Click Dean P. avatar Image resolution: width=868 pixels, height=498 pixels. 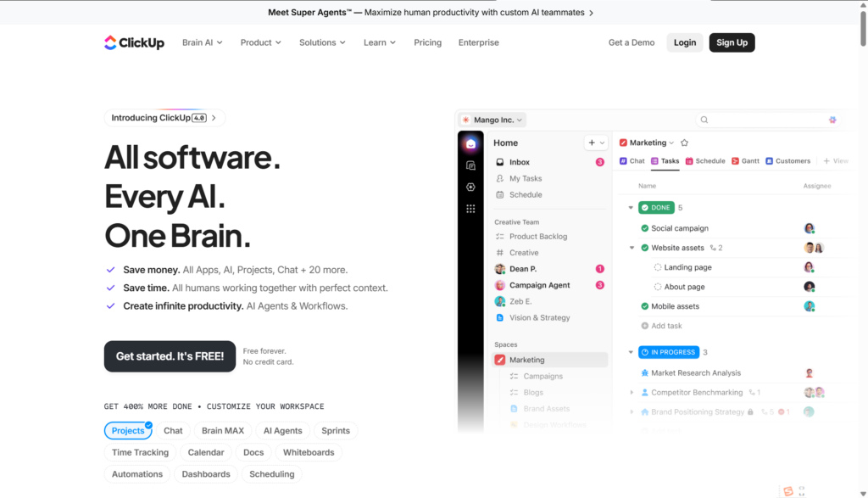[x=500, y=269]
